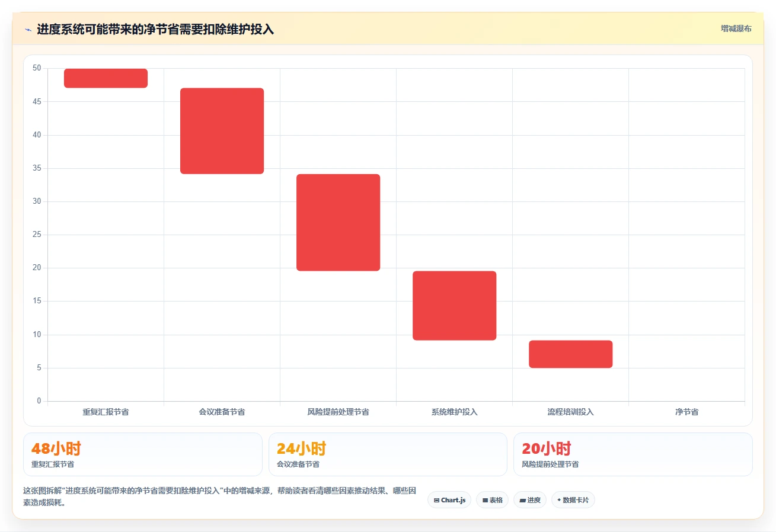Click the 会议准备节省 red bar
This screenshot has width=776, height=532.
(222, 131)
